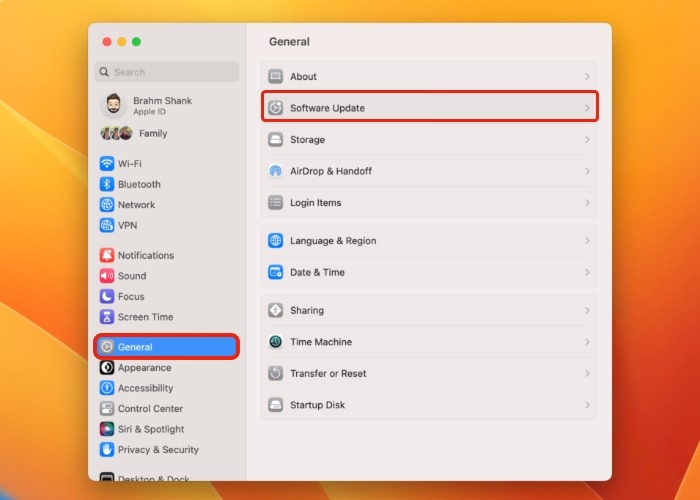The height and width of the screenshot is (500, 700).
Task: Open Accessibility label in sidebar
Action: (146, 388)
